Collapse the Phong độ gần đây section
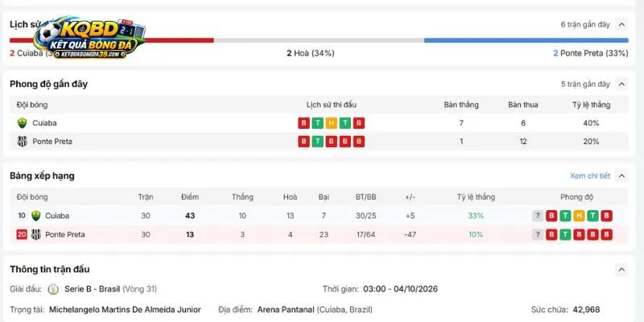644x322 pixels. [x=621, y=85]
